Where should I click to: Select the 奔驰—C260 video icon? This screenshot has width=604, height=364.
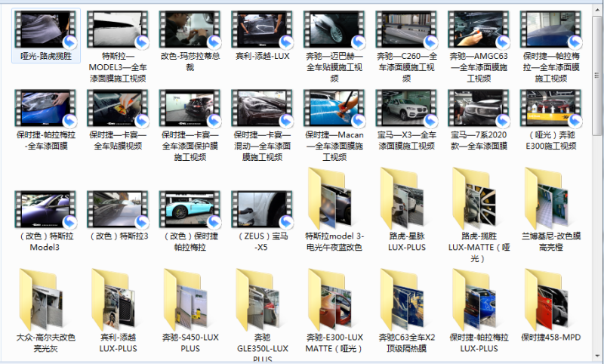pyautogui.click(x=407, y=29)
